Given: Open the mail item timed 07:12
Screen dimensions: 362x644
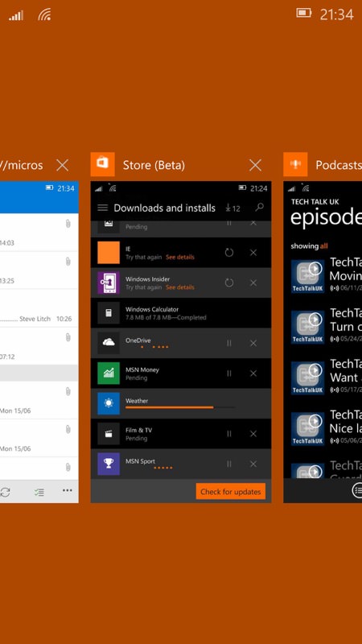Looking at the screenshot, I should click(x=39, y=346).
